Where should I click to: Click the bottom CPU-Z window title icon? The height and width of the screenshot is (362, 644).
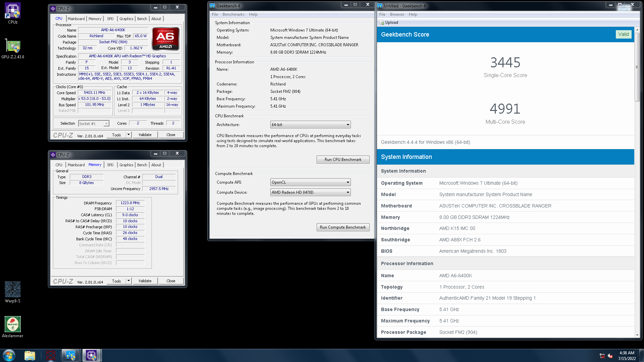pos(53,155)
